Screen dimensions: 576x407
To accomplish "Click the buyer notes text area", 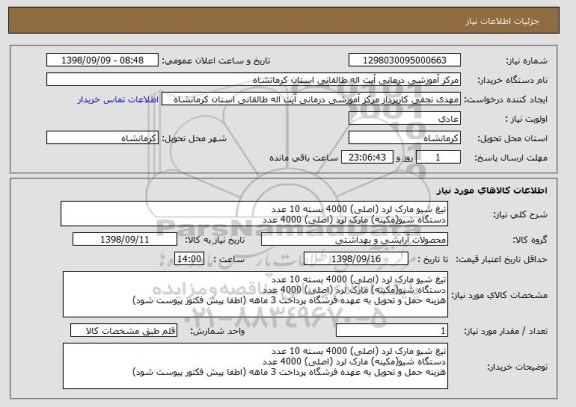I will point(255,366).
